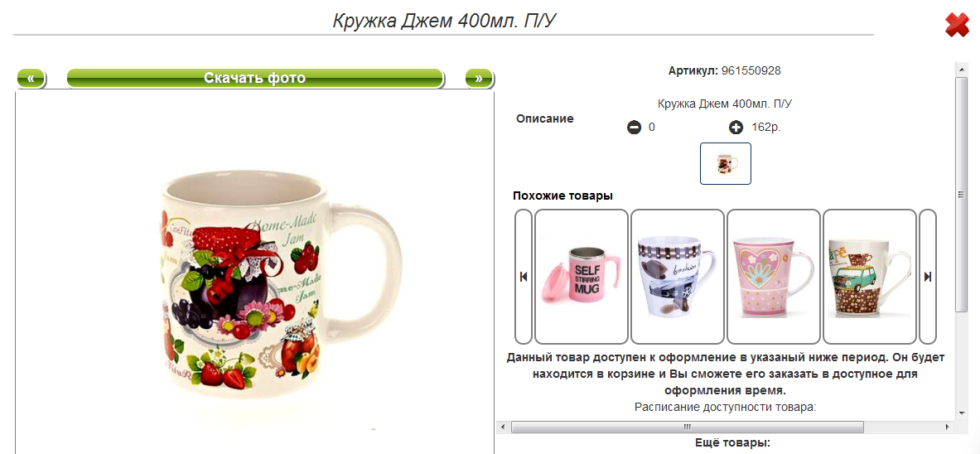Slide similar products carousel to the left

pos(523,277)
